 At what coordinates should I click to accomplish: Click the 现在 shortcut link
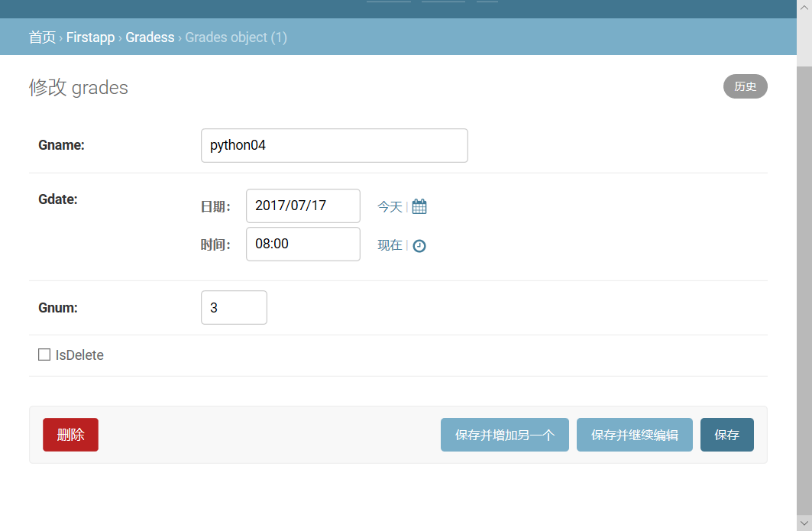[x=390, y=245]
